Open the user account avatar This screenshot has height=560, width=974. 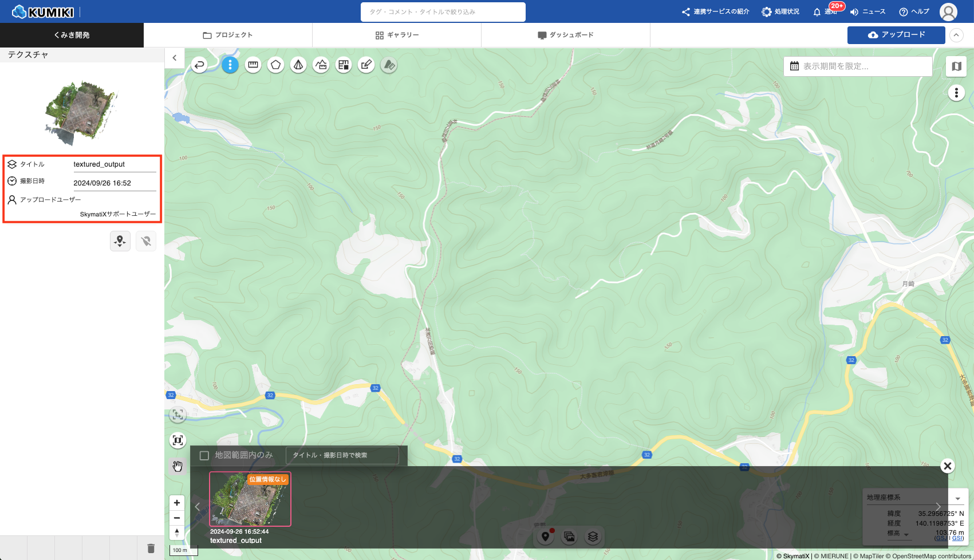(949, 11)
